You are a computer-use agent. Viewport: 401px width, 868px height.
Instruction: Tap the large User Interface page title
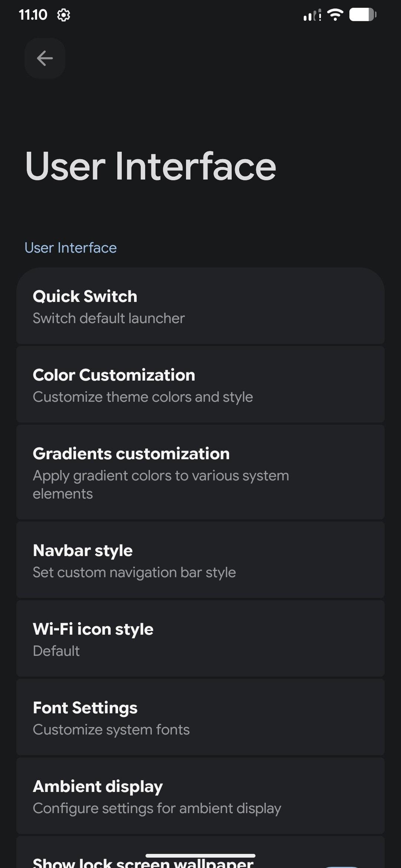click(x=150, y=167)
